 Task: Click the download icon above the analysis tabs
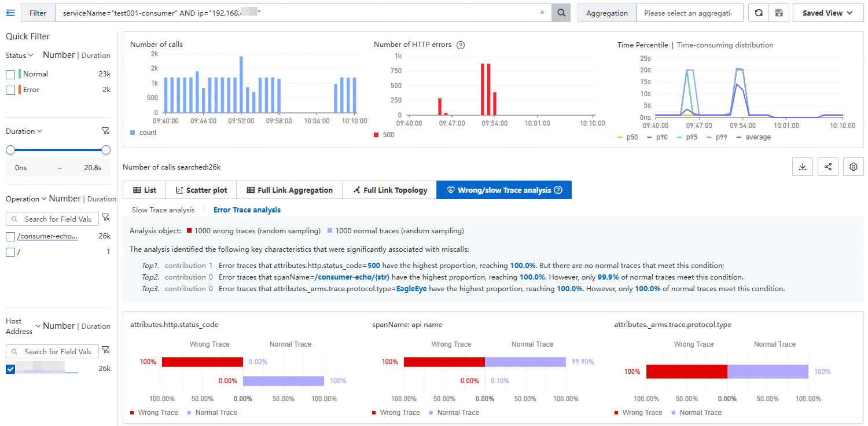[x=803, y=167]
